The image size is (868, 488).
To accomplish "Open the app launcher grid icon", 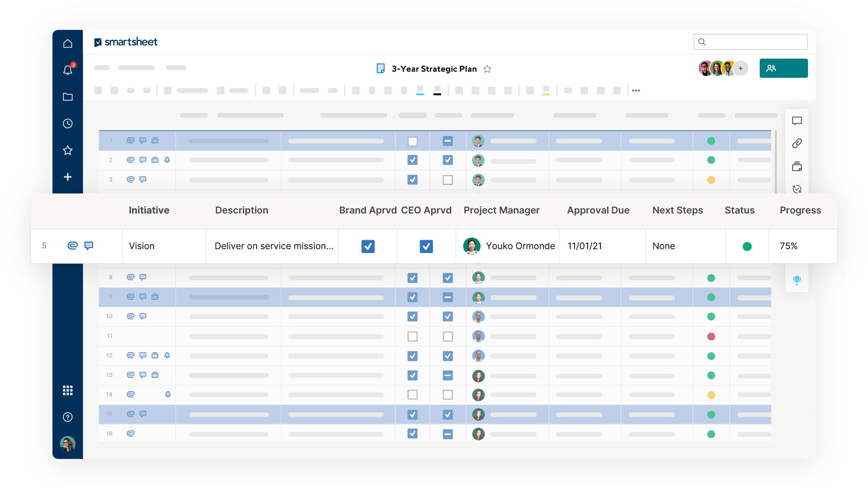I will coord(68,390).
